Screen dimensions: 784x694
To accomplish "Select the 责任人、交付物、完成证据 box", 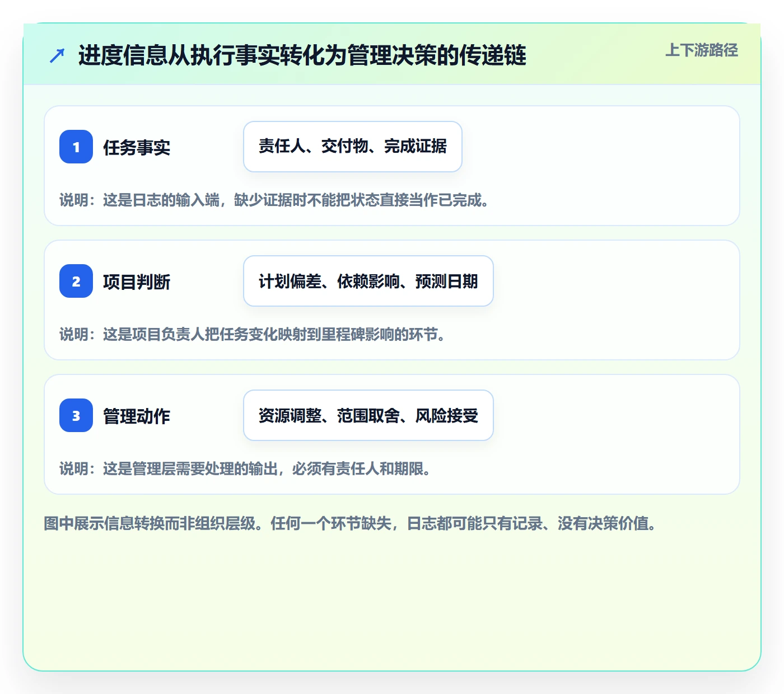I will point(353,147).
